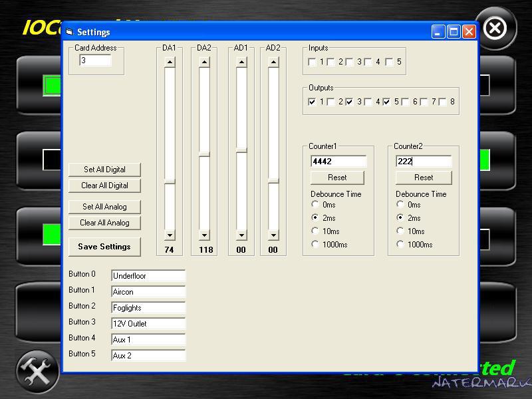Click AD2 slider down arrow
The height and width of the screenshot is (399, 532).
pyautogui.click(x=273, y=235)
